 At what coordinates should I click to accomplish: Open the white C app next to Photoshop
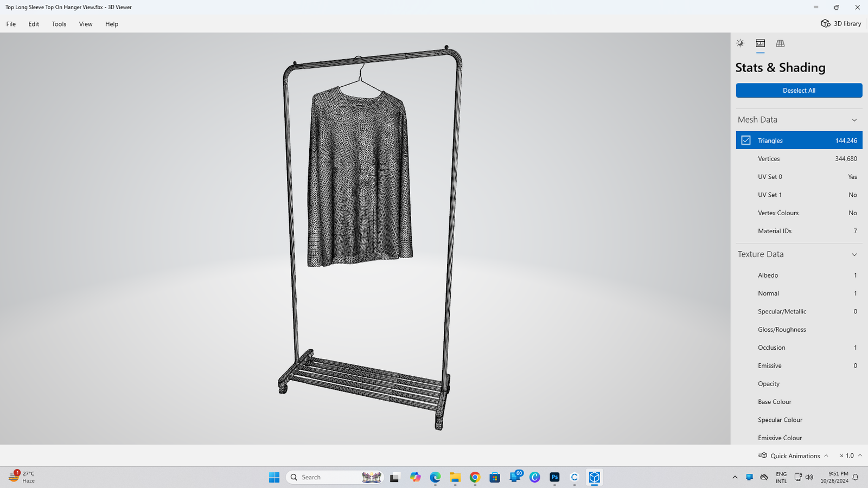[575, 477]
